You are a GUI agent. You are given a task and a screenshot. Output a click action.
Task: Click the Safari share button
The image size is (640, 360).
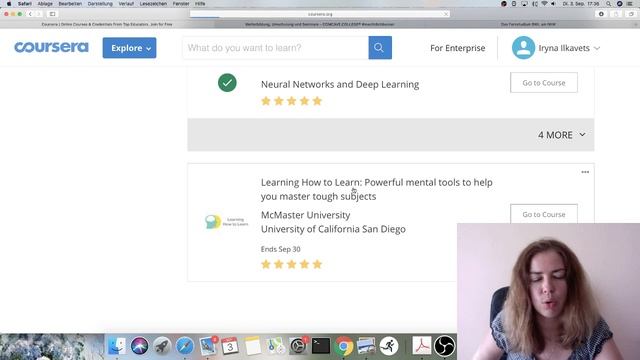click(x=616, y=14)
